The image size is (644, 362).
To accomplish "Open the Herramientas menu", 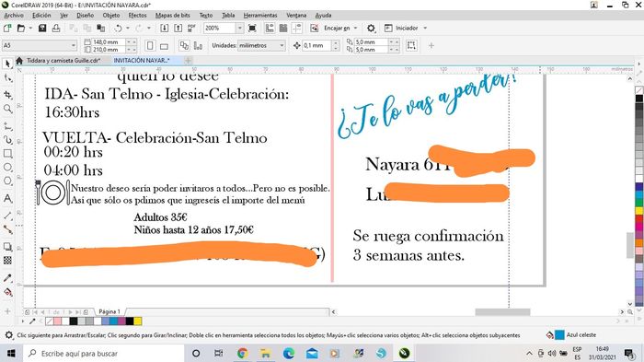I will [260, 16].
